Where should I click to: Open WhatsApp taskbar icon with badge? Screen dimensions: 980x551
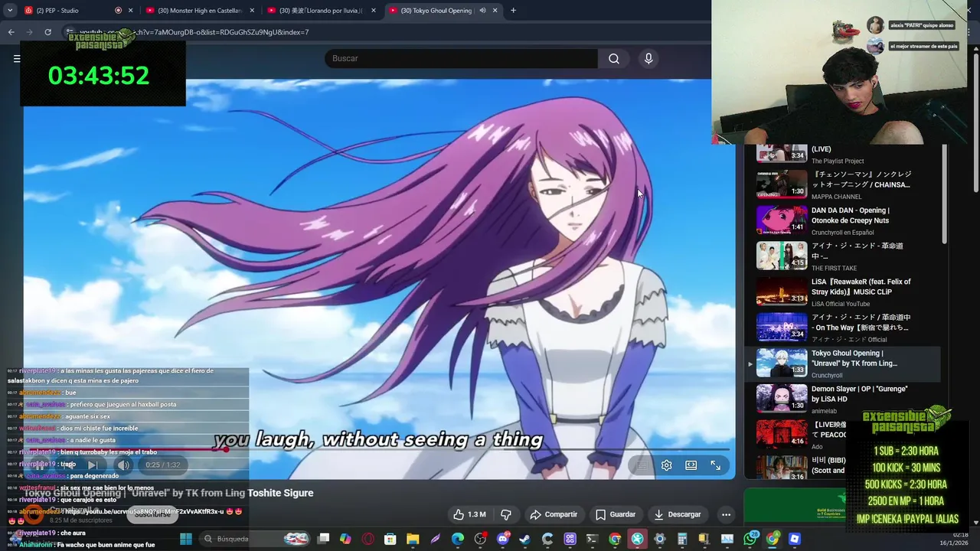[750, 539]
